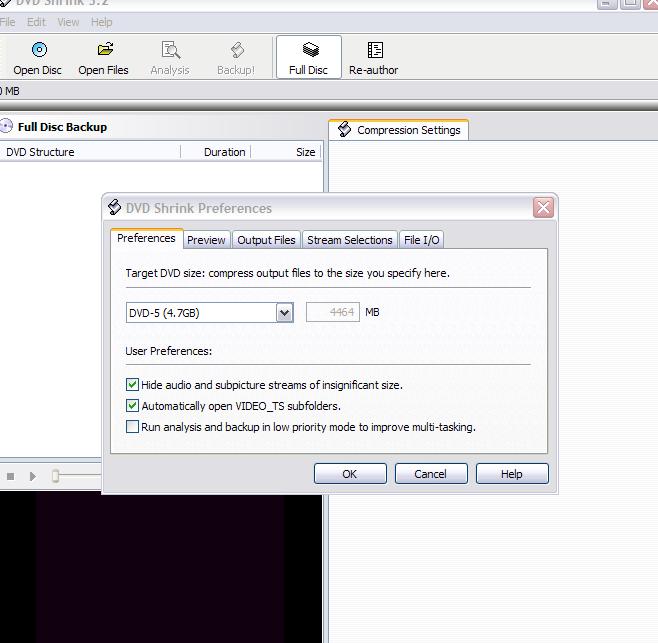Image resolution: width=658 pixels, height=643 pixels.
Task: Click the dialog Help button
Action: point(512,474)
